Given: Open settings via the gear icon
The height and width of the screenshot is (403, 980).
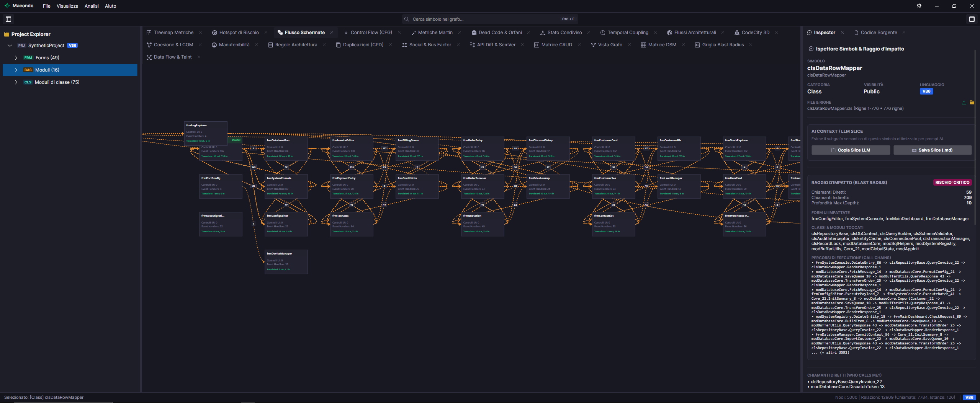Looking at the screenshot, I should 919,6.
